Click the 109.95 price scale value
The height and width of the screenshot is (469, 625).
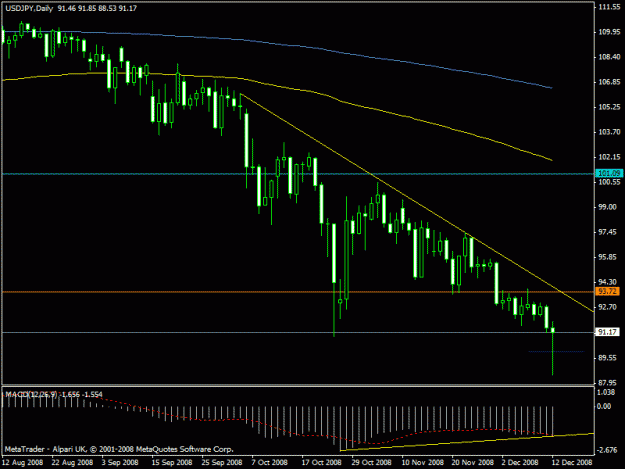click(609, 32)
